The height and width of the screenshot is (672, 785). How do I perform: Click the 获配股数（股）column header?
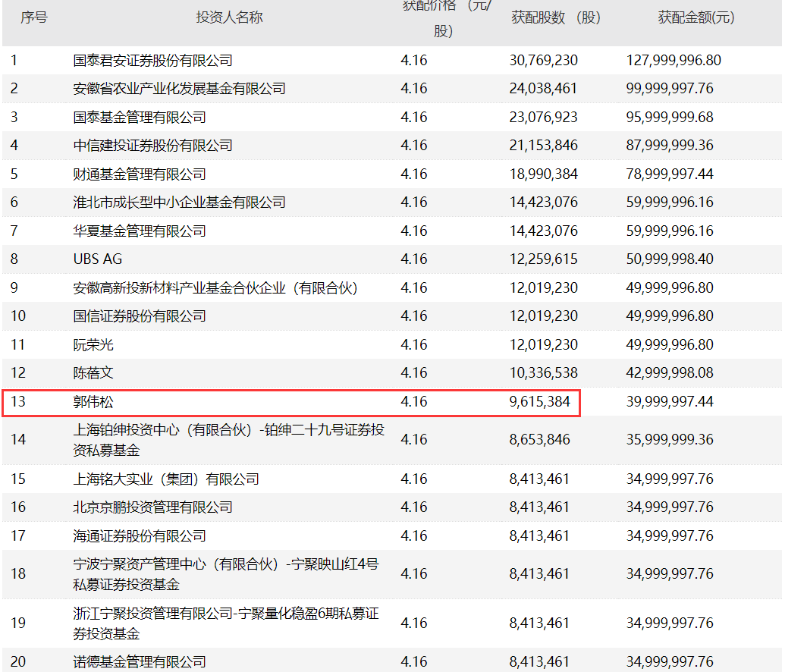(556, 17)
